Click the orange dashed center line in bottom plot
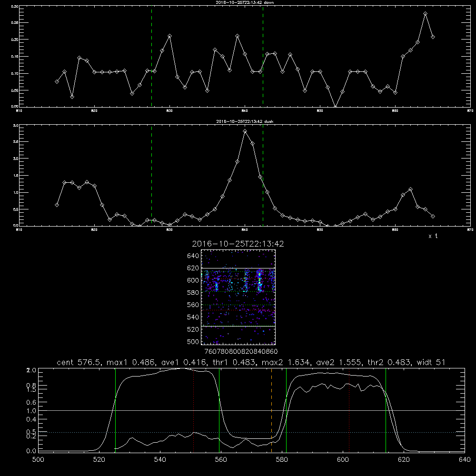 pyautogui.click(x=271, y=410)
